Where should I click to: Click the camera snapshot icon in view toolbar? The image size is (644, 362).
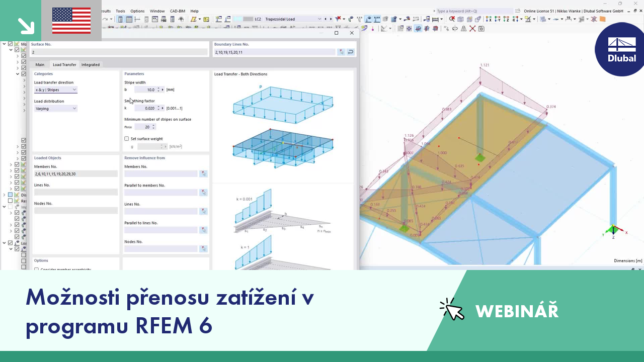coord(481,29)
